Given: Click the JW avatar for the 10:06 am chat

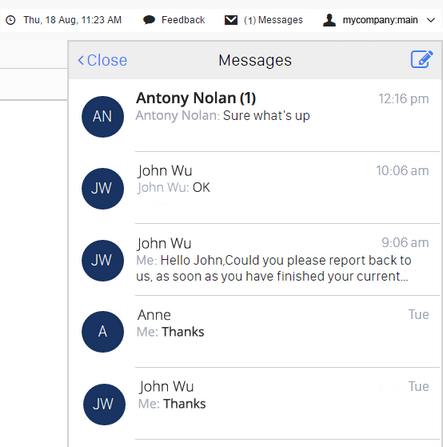Looking at the screenshot, I should pos(103,189).
